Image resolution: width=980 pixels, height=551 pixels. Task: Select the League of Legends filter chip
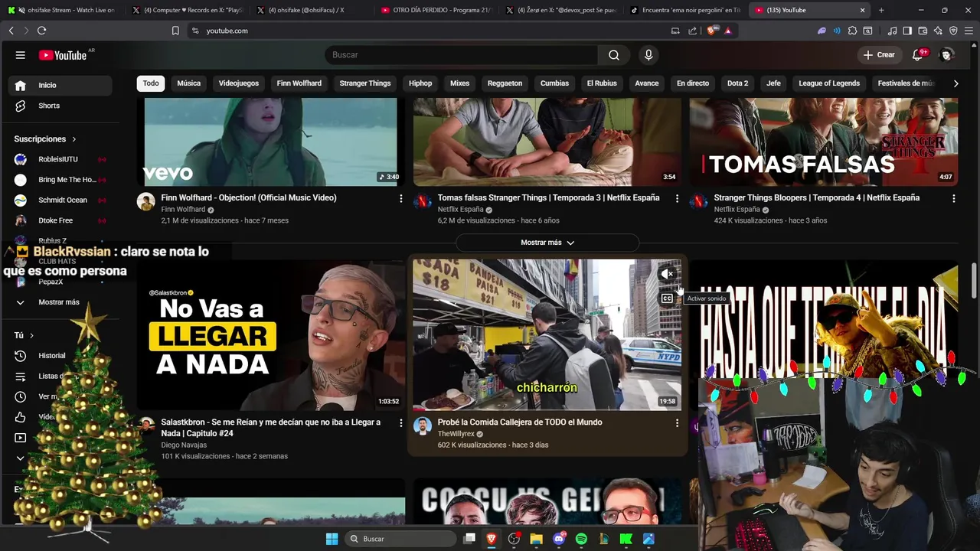(x=829, y=83)
